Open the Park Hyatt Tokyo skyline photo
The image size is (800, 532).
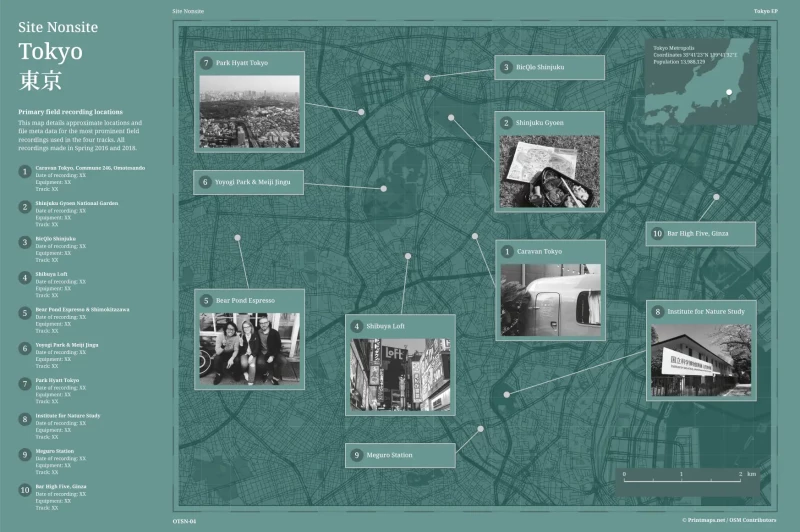coord(249,112)
